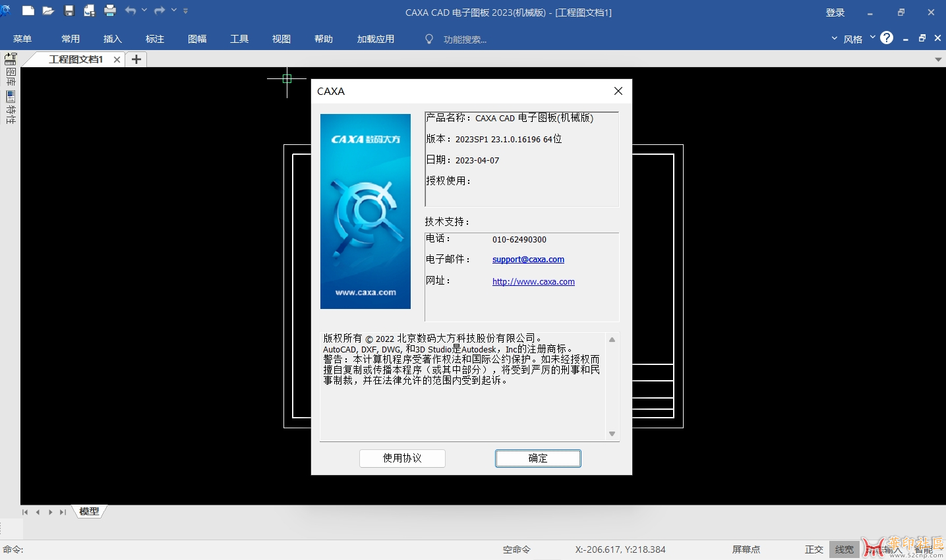Switch to the 视图 ribbon tab
Screen dimensions: 946x560
[x=281, y=39]
